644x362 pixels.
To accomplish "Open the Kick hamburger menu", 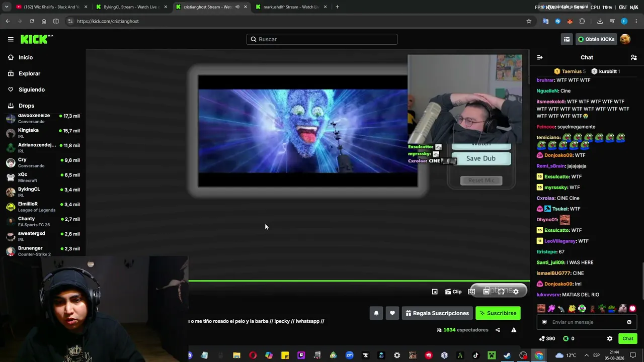I will (x=11, y=39).
